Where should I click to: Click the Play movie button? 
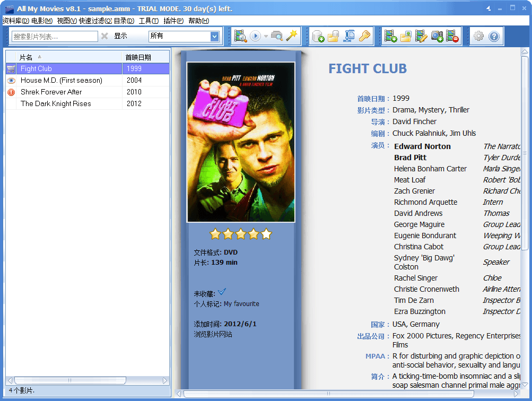tap(255, 36)
